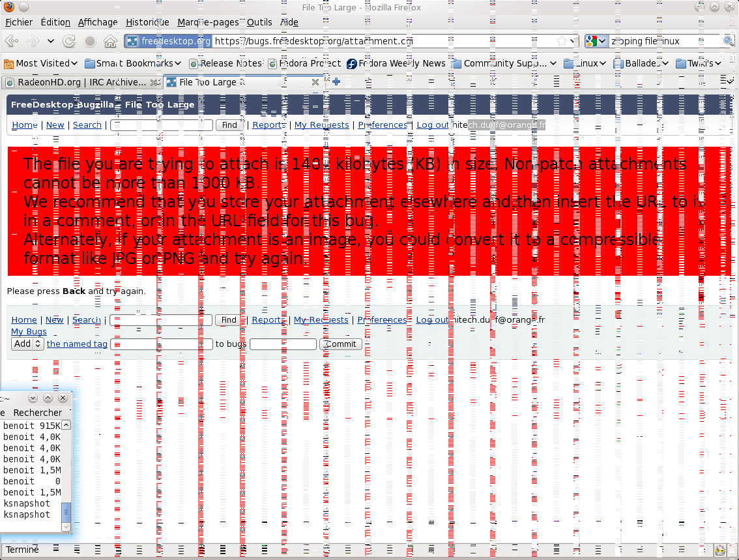Click the Commit button
This screenshot has height=560, width=739.
click(341, 344)
